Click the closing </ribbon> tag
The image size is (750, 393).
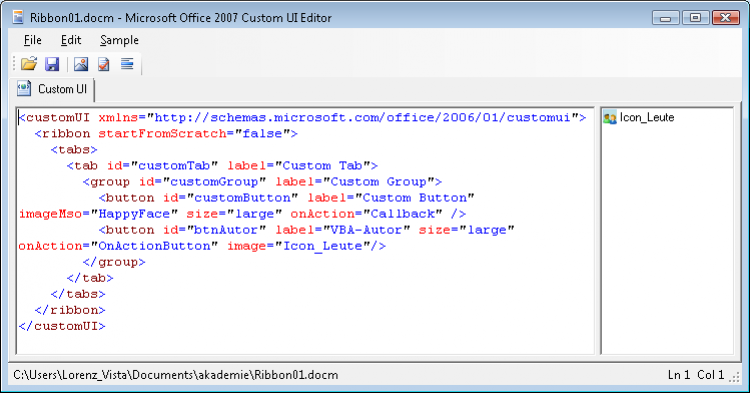tap(70, 310)
